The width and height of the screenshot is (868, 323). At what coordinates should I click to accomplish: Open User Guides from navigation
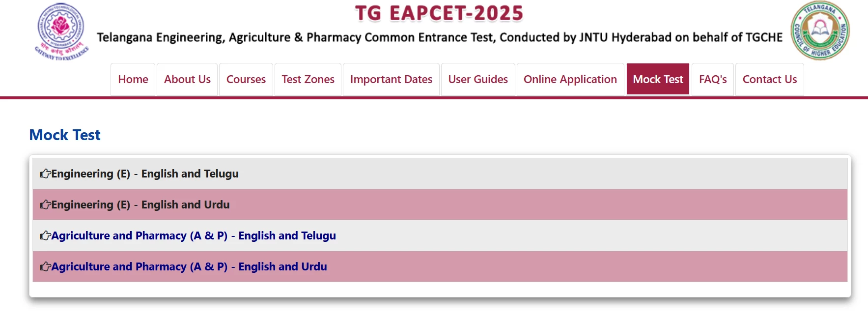pyautogui.click(x=478, y=79)
